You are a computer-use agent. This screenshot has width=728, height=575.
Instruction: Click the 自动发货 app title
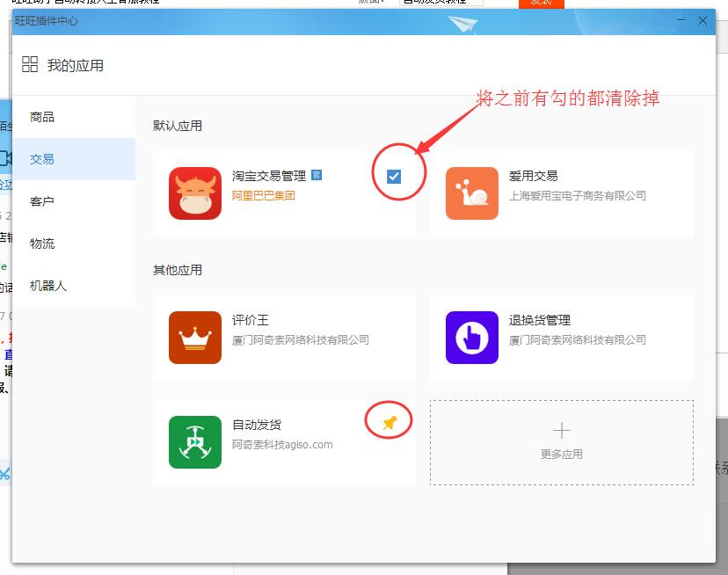pyautogui.click(x=257, y=425)
